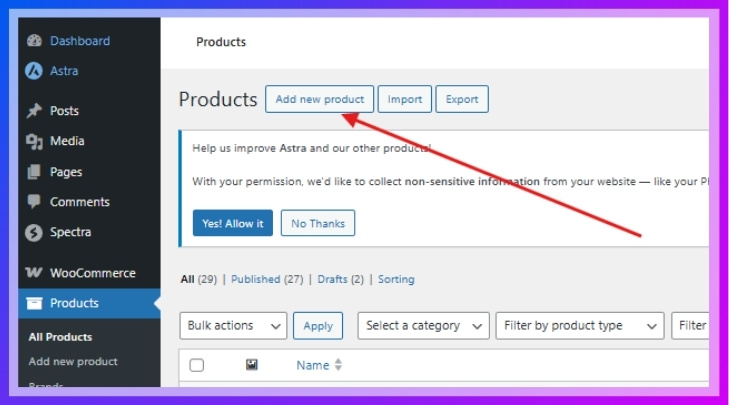729x405 pixels.
Task: Click the image thumbnail column header icon
Action: 252,365
